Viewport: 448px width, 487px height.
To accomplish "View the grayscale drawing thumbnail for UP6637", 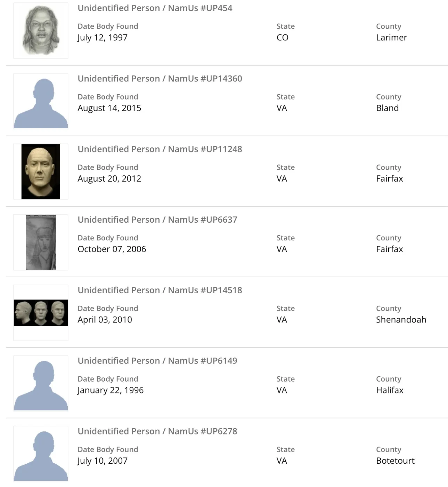I will [41, 242].
